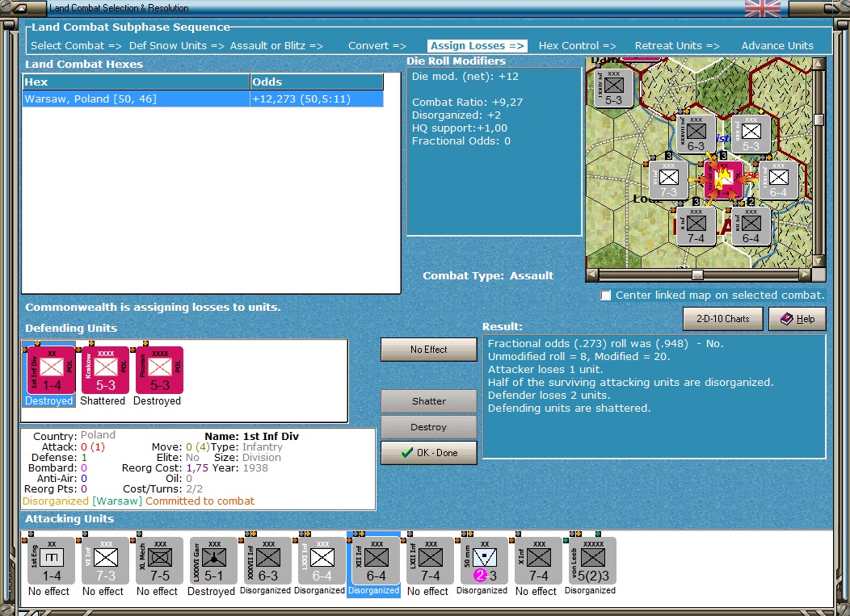Viewport: 850px width, 616px height.
Task: Click the map scroll down arrow
Action: pos(818,261)
